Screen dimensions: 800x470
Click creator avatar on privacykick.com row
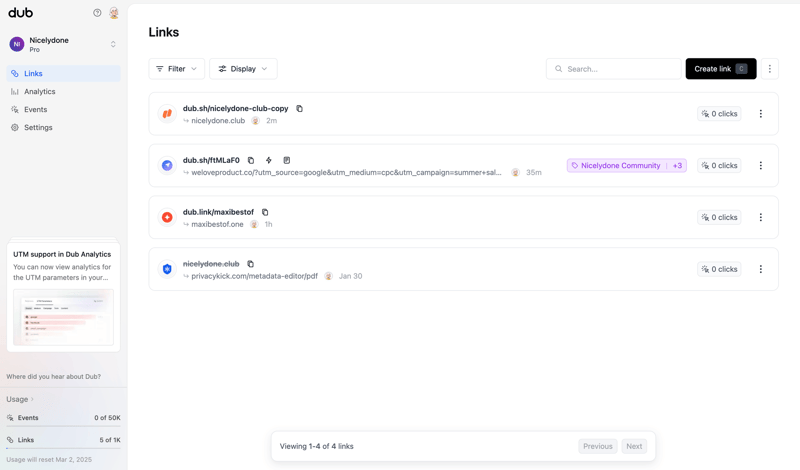[329, 276]
